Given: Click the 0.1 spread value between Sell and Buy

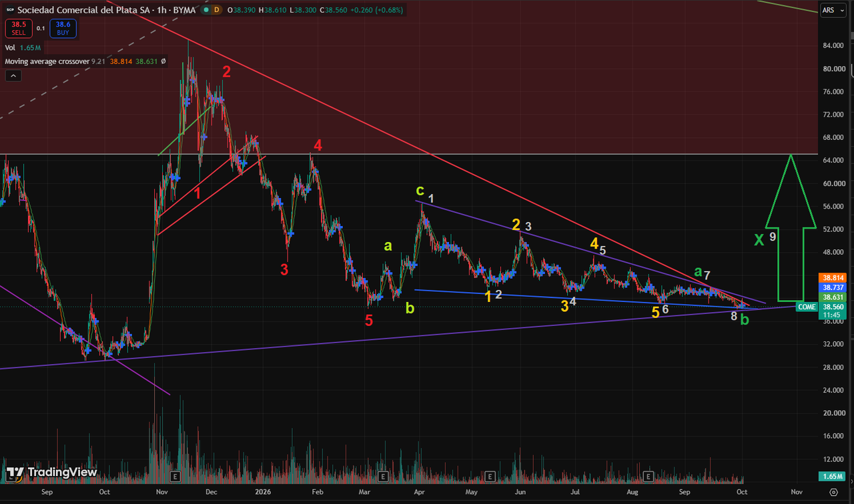Looking at the screenshot, I should point(41,28).
